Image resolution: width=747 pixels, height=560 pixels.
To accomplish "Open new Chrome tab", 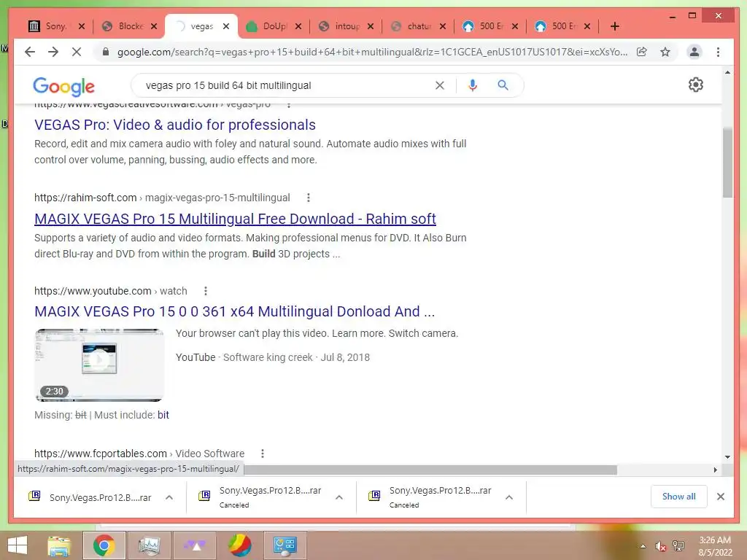I will tap(614, 26).
